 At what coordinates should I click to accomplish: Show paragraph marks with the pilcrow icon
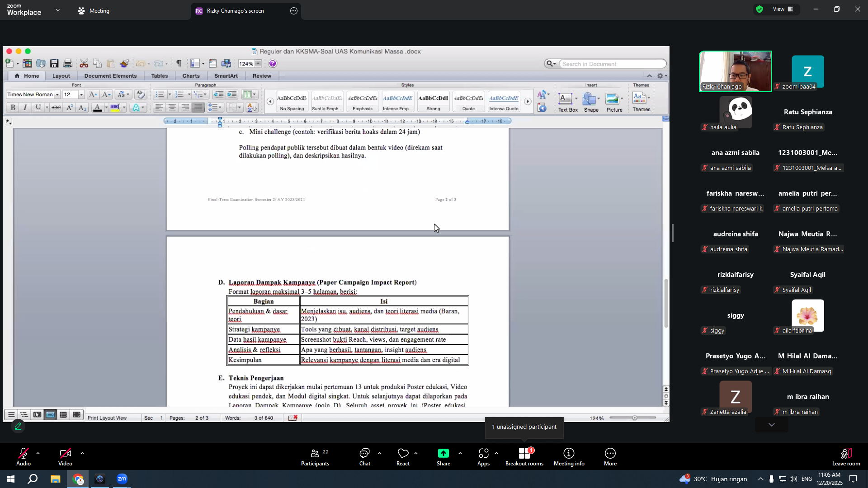coord(179,64)
